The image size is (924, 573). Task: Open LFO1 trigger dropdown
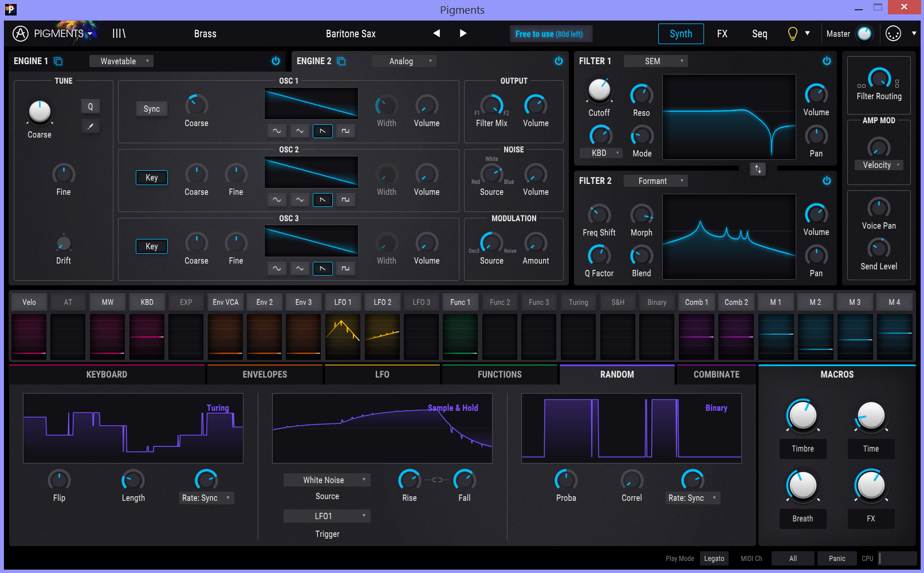pyautogui.click(x=327, y=516)
